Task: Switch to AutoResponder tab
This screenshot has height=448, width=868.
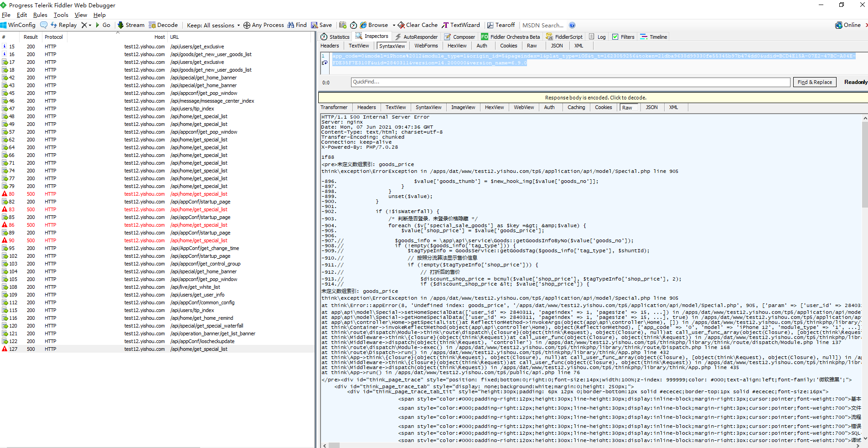Action: [416, 36]
